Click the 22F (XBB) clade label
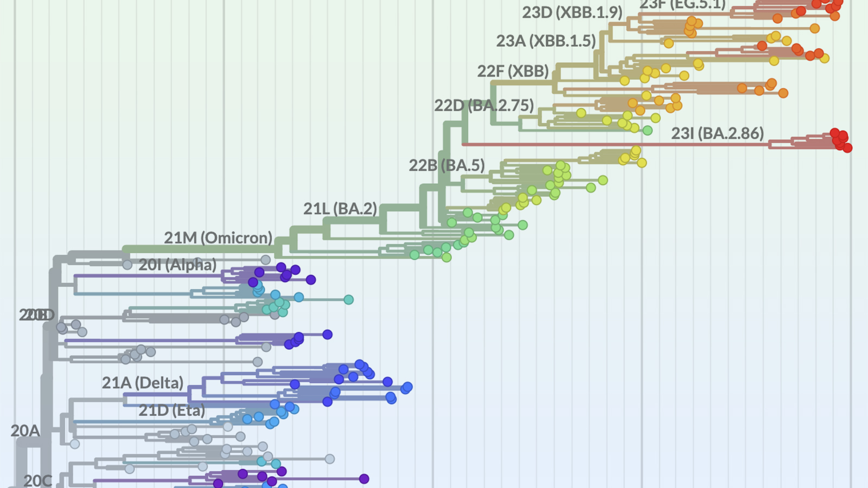 (x=513, y=71)
